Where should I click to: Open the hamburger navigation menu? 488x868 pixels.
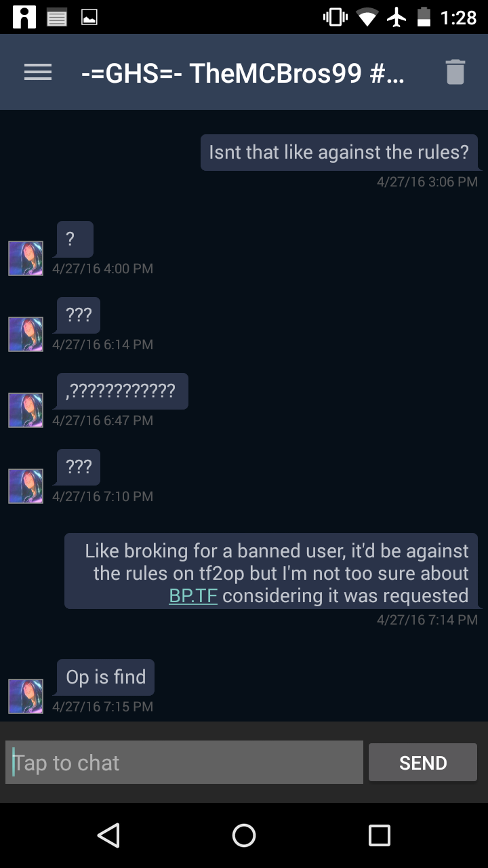pyautogui.click(x=38, y=73)
